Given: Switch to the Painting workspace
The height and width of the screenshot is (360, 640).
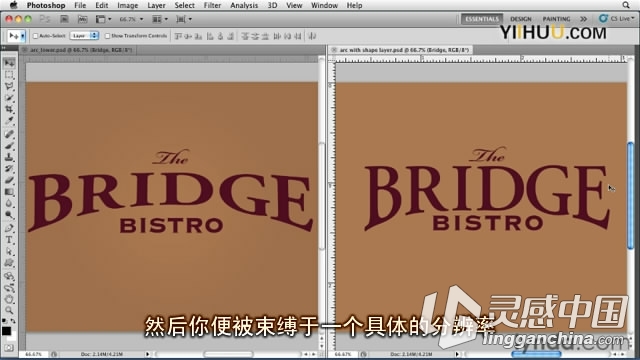Looking at the screenshot, I should pyautogui.click(x=556, y=19).
